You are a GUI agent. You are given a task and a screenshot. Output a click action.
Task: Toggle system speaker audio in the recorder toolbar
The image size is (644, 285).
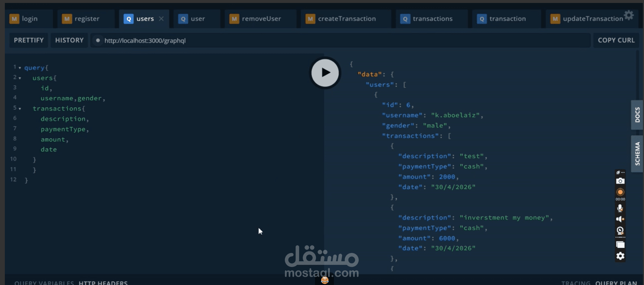(620, 219)
